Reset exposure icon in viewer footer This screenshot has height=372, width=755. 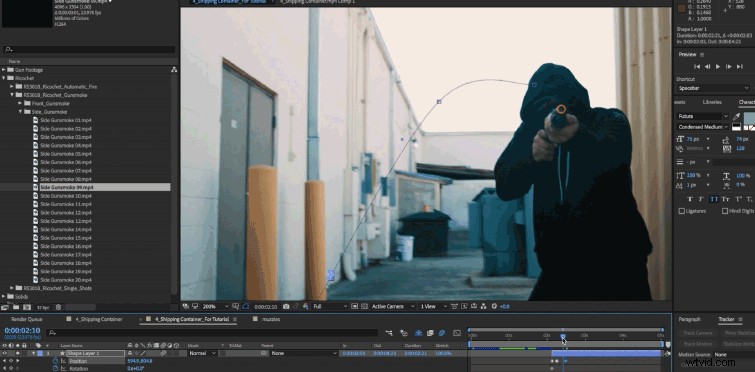pos(494,306)
